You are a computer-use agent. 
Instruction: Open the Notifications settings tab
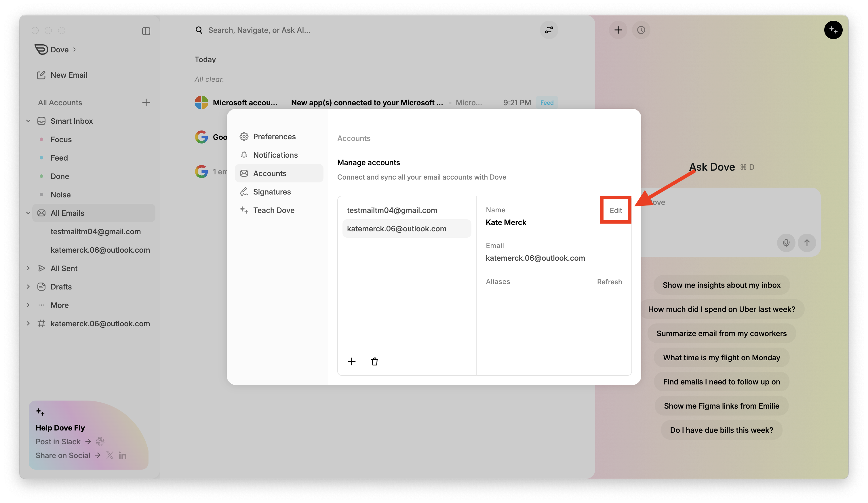coord(275,155)
